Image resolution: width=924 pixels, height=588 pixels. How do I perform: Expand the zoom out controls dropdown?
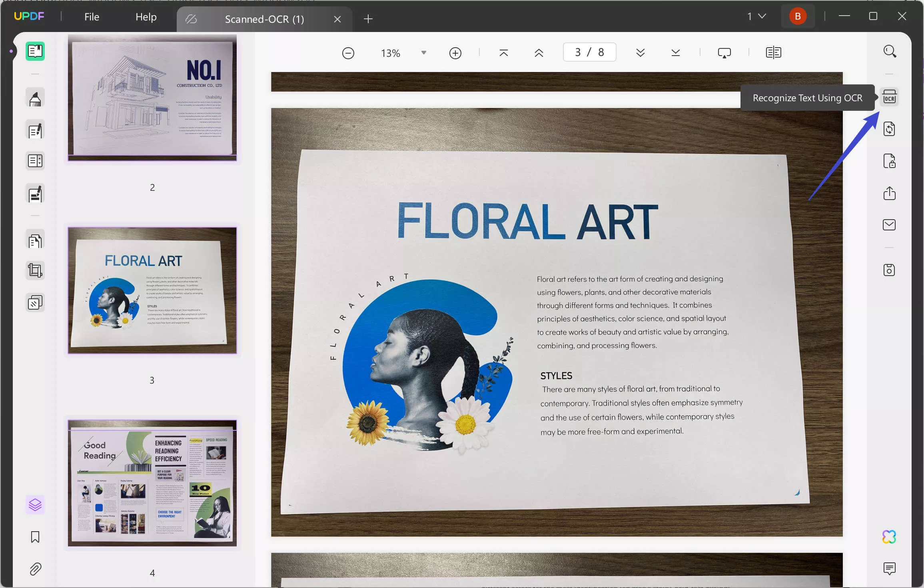[423, 52]
